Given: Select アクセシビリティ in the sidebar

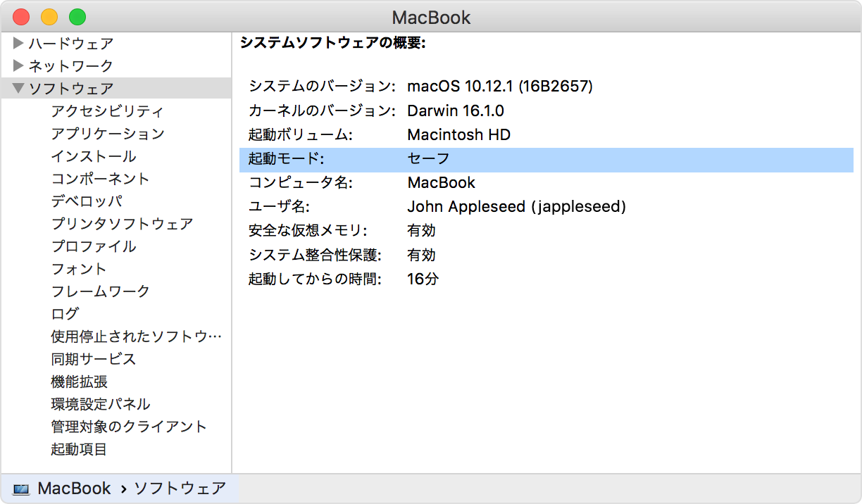Looking at the screenshot, I should pyautogui.click(x=107, y=111).
